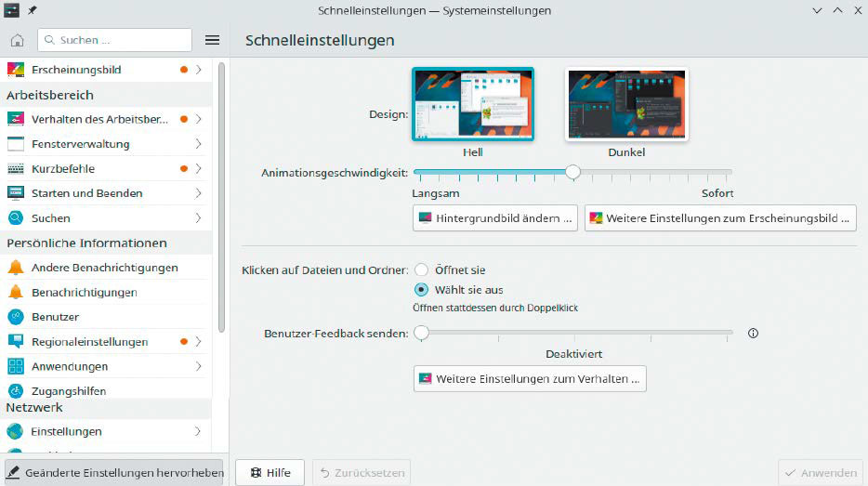Image resolution: width=868 pixels, height=486 pixels.
Task: Click the Erscheinungsbild colorful icon
Action: tap(16, 70)
